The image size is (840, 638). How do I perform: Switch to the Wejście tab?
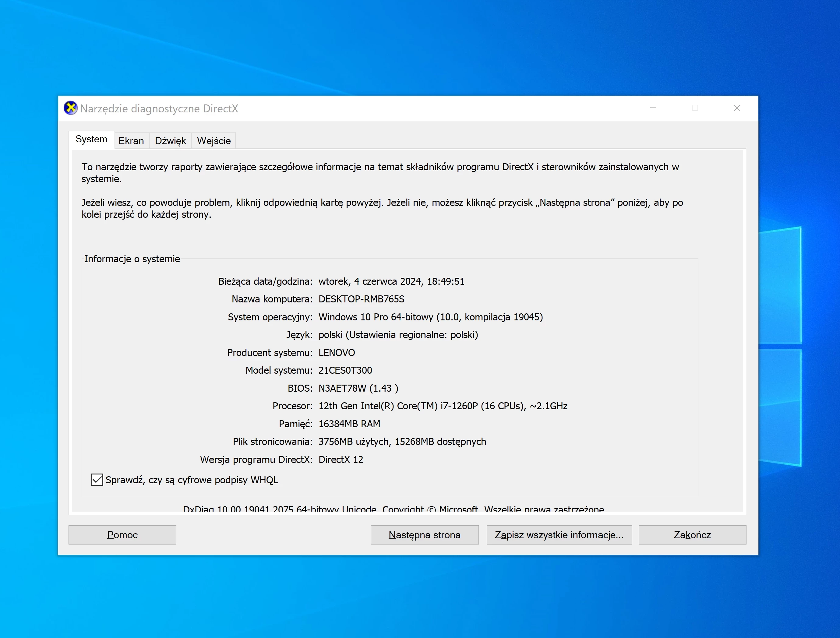[214, 141]
